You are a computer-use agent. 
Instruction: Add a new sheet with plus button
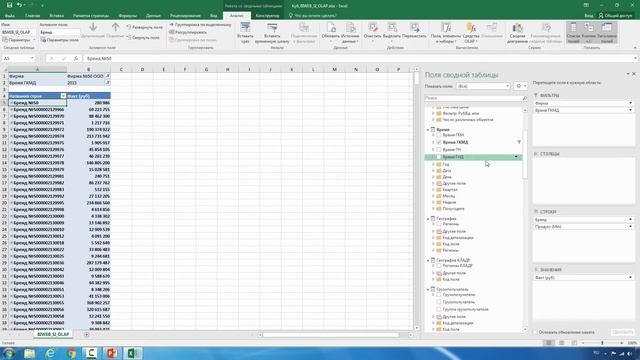point(87,335)
